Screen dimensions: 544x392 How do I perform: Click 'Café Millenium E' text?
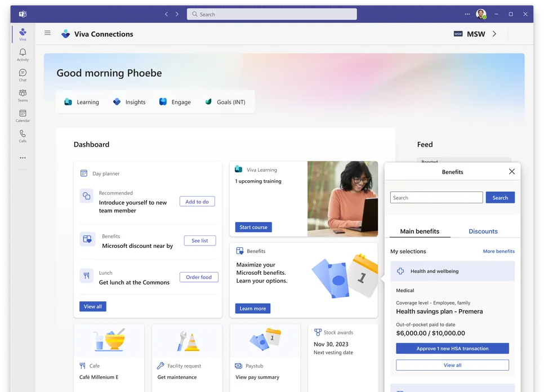(x=99, y=377)
